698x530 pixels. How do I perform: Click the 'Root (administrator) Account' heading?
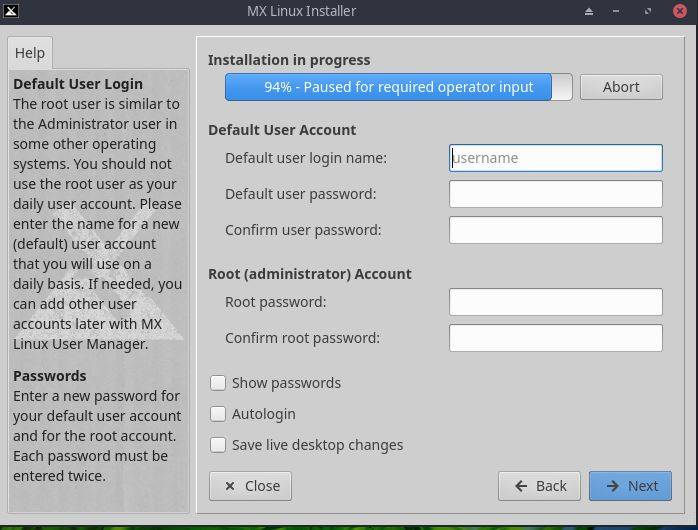coord(309,274)
